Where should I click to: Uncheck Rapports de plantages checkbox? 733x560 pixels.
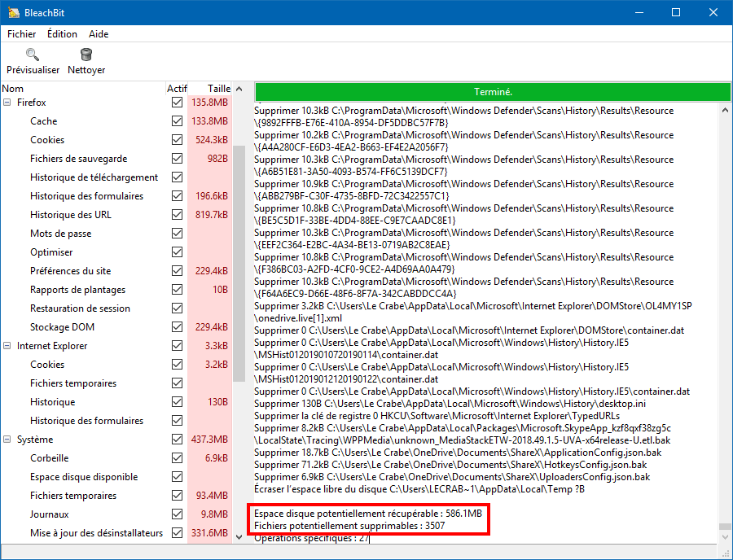(178, 290)
